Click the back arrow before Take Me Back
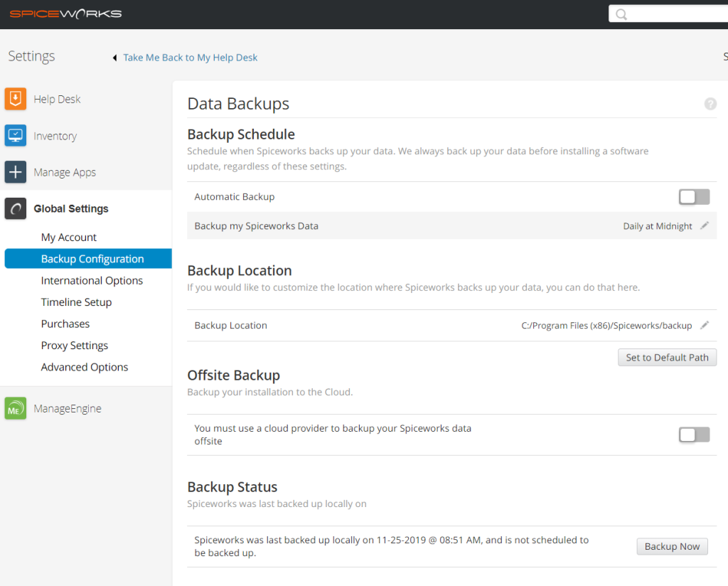The width and height of the screenshot is (728, 586). [x=114, y=58]
